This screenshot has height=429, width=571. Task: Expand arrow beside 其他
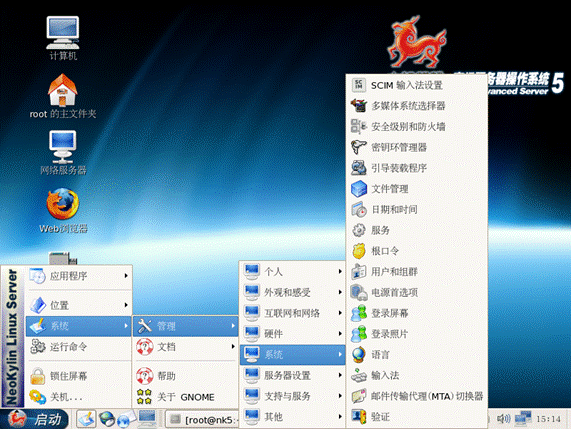click(340, 417)
